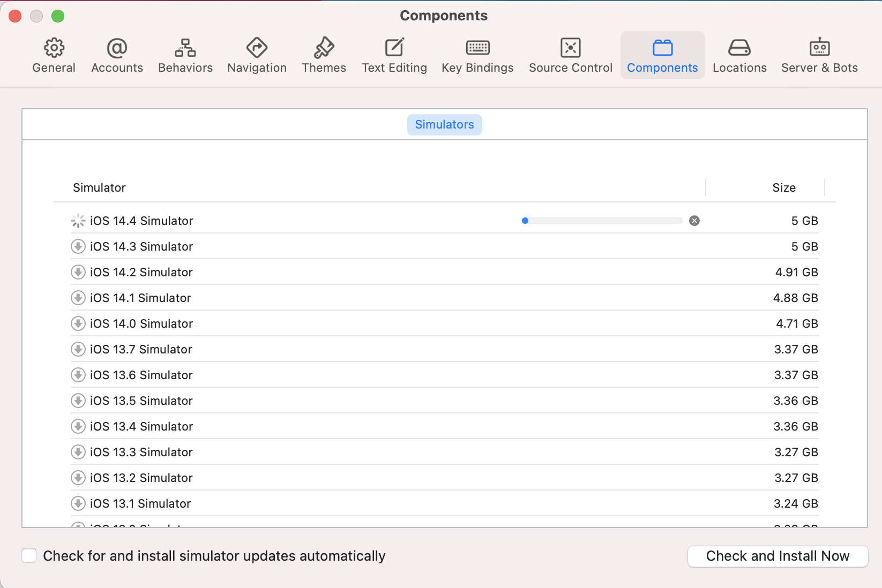Download the iOS 14.0 Simulator

[x=78, y=323]
